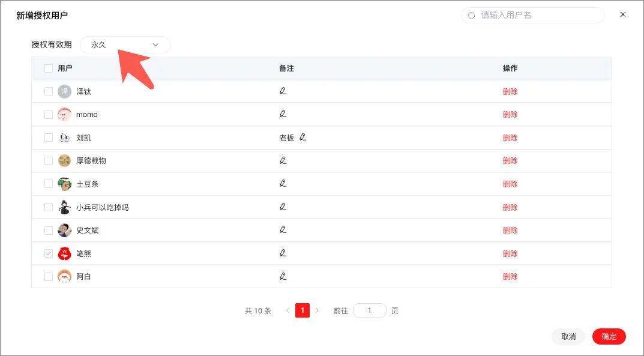Click the search magnifier icon
Viewport: 644px width, 356px height.
(472, 16)
